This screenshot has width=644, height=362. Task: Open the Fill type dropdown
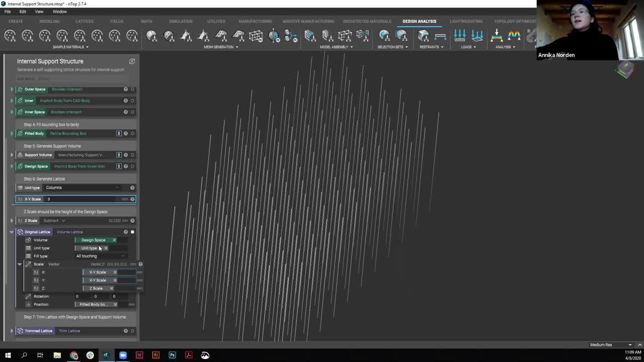[x=100, y=256]
